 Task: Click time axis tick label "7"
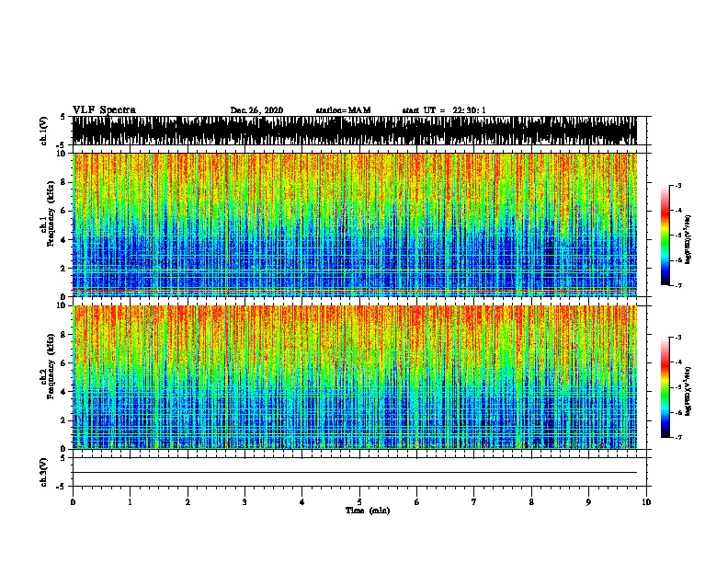tap(474, 501)
